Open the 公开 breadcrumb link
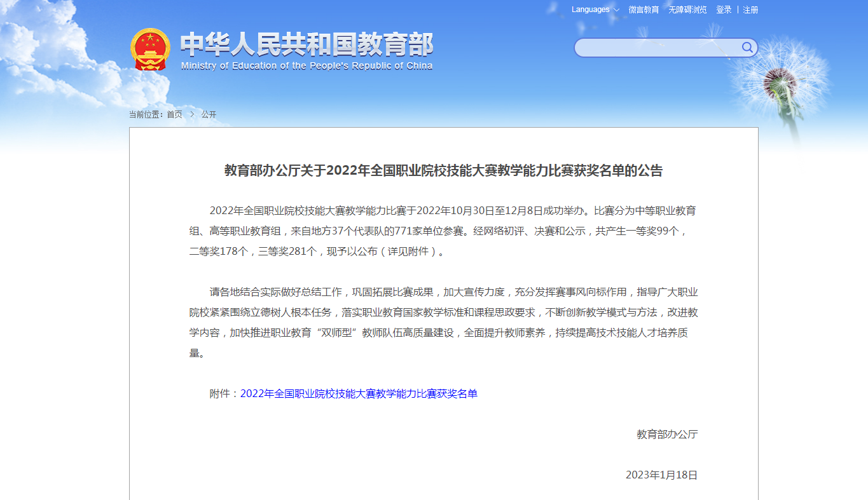 tap(209, 114)
